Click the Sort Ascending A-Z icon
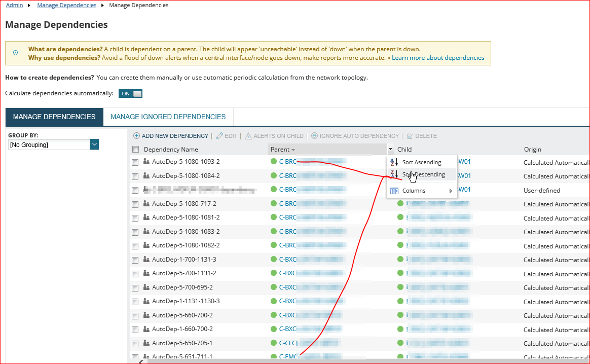The width and height of the screenshot is (590, 364). point(394,162)
